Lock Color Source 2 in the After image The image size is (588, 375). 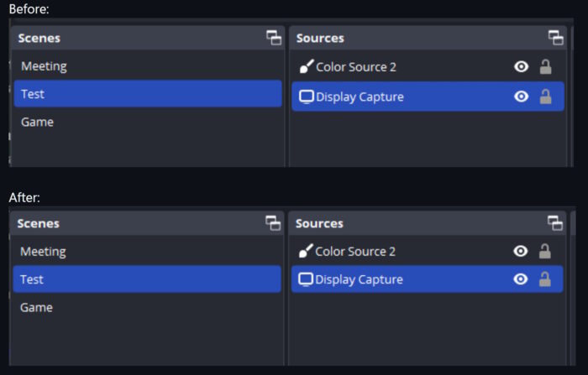545,251
